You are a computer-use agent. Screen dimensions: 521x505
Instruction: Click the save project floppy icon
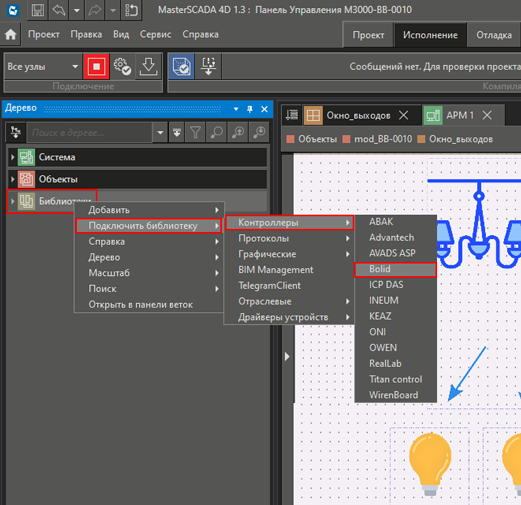(38, 10)
